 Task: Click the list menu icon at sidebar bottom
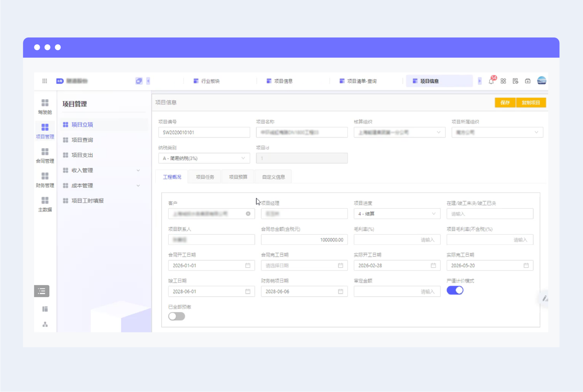coord(42,291)
